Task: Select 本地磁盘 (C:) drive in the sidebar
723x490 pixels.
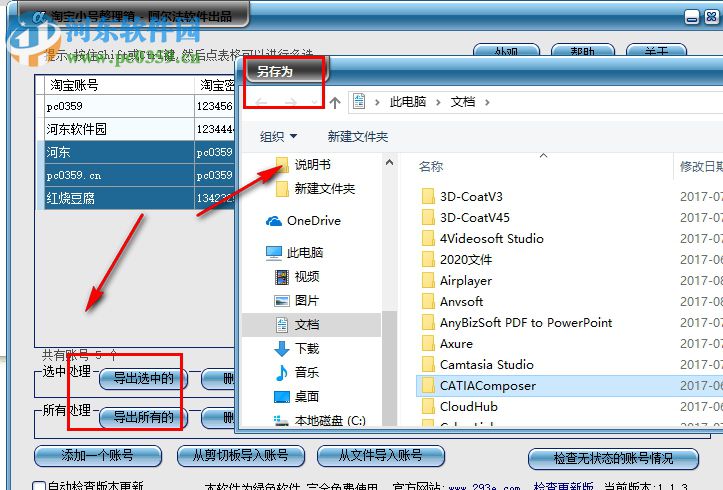Action: click(x=320, y=420)
